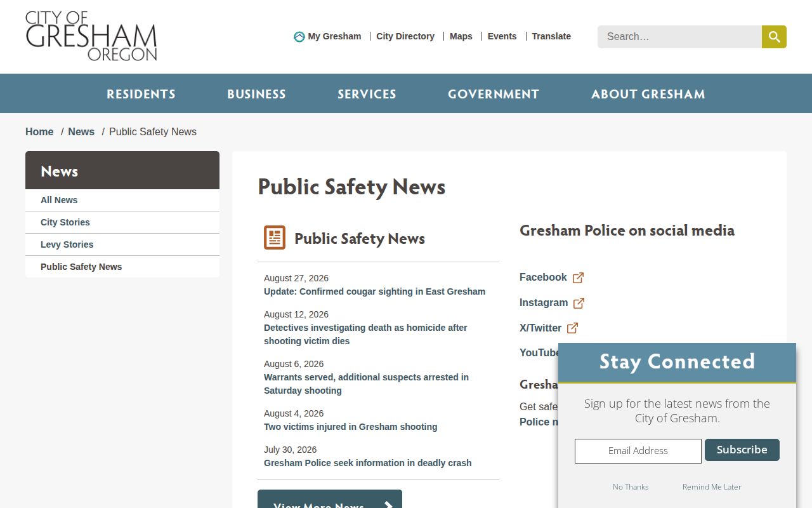Open the Business menu
The image size is (812, 508).
(256, 94)
